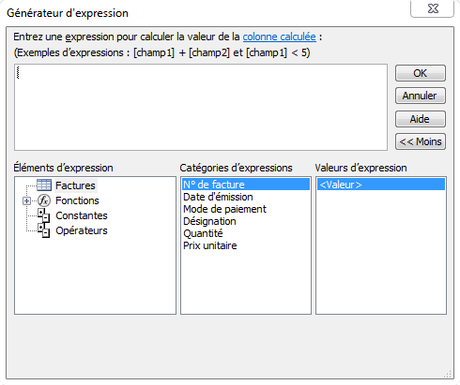Select the Opérateurs tree label
This screenshot has height=385, width=460.
coord(81,230)
